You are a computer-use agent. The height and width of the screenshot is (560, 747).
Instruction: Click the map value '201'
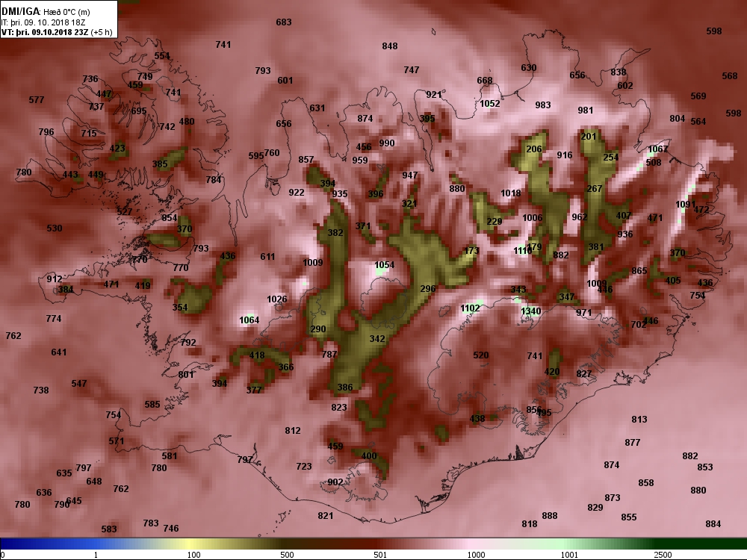pyautogui.click(x=589, y=137)
